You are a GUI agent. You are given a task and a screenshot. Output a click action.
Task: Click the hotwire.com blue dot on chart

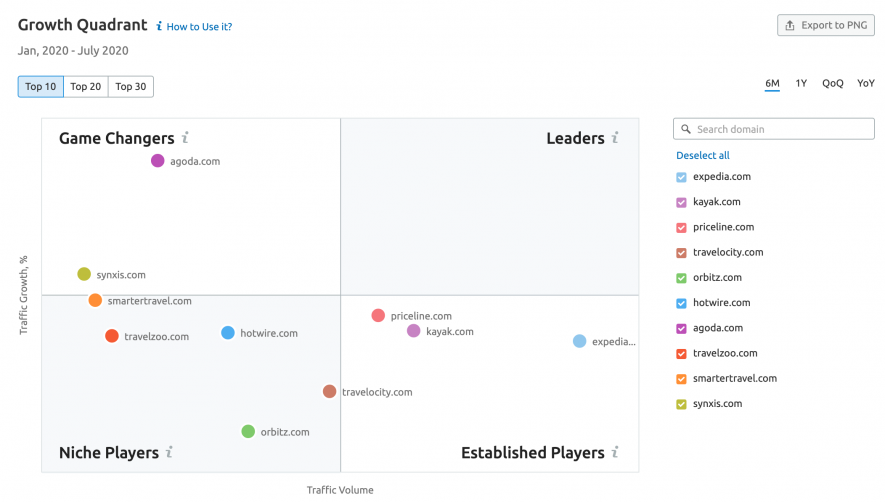pos(228,333)
